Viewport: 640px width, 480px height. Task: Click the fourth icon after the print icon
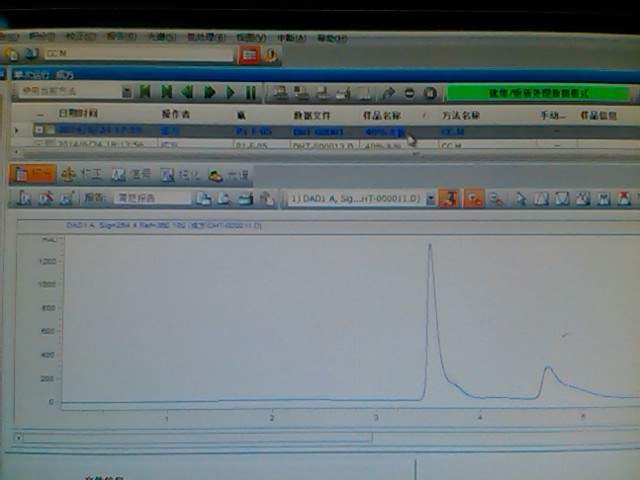point(267,199)
